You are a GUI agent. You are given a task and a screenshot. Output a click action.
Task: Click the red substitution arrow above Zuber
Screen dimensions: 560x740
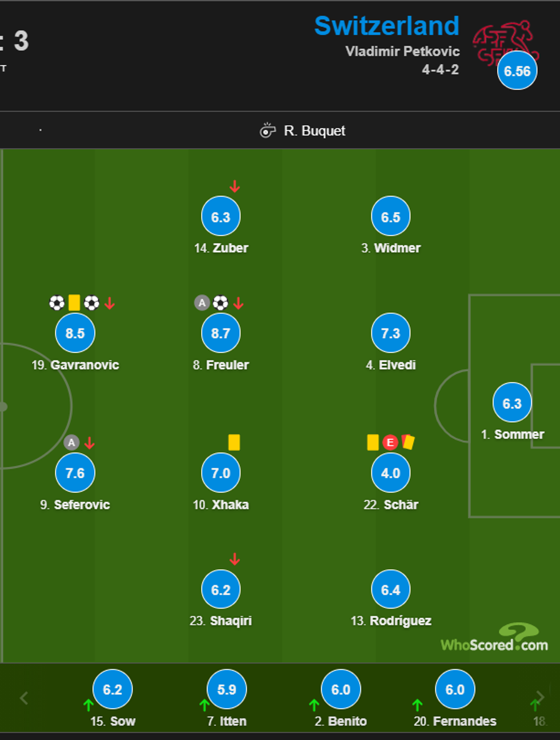pos(234,186)
